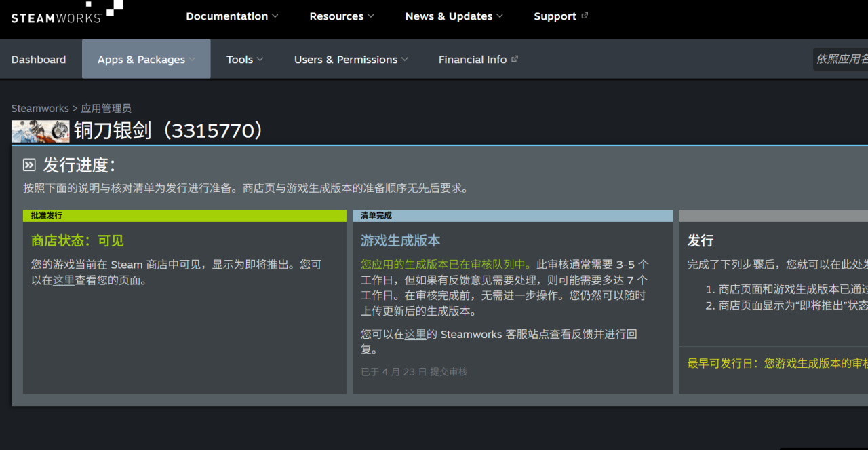Go to 应用管理员 breadcrumb

click(106, 109)
